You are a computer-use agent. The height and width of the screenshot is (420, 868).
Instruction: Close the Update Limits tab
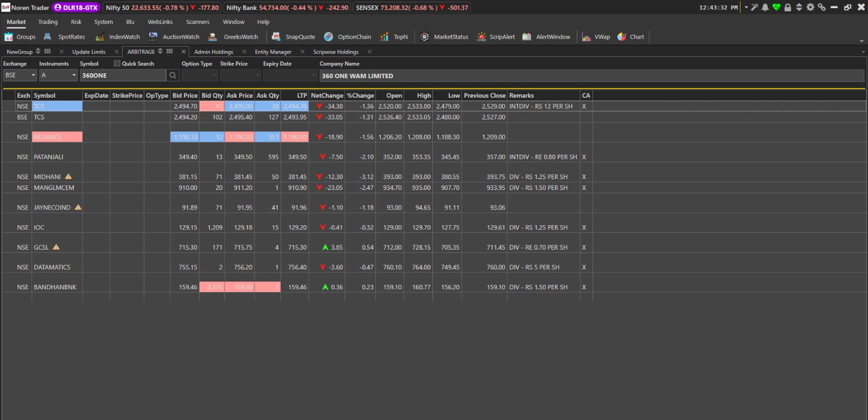[117, 52]
